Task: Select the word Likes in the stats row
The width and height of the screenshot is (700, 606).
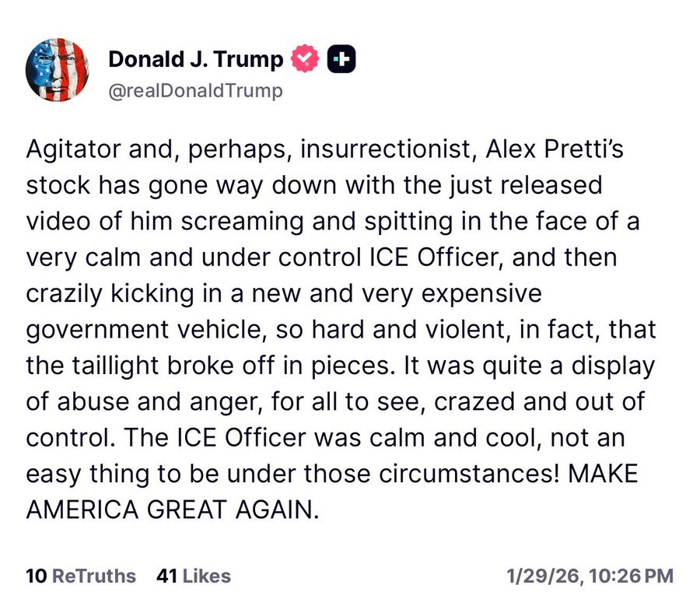Action: 207,576
